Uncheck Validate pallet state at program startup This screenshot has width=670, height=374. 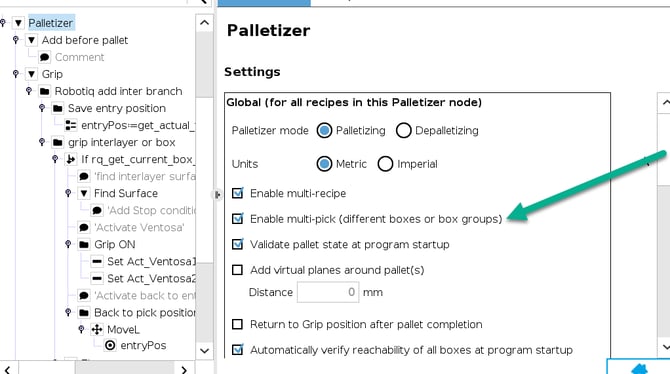(x=238, y=244)
